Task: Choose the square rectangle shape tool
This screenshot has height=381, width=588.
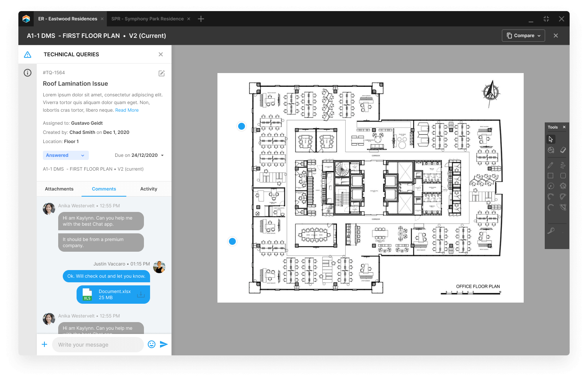Action: click(550, 176)
